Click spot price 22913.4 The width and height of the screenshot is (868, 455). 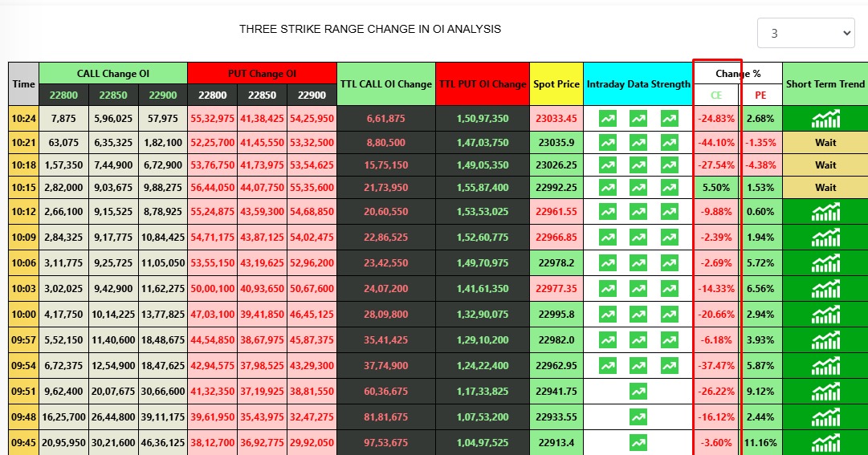556,443
